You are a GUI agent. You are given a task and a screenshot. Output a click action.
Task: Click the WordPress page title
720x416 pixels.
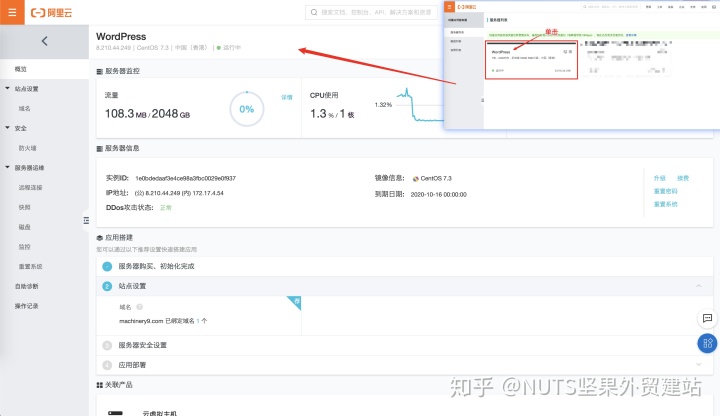click(121, 36)
